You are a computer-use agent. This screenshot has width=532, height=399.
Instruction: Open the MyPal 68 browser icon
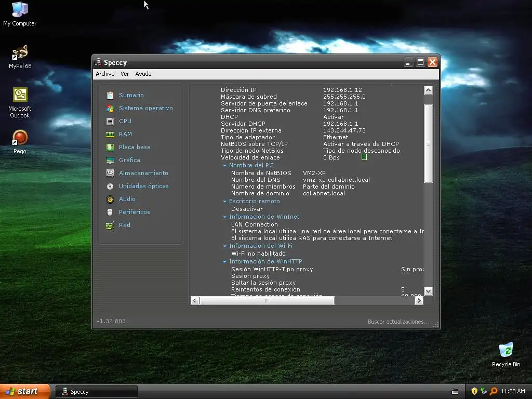pyautogui.click(x=20, y=52)
